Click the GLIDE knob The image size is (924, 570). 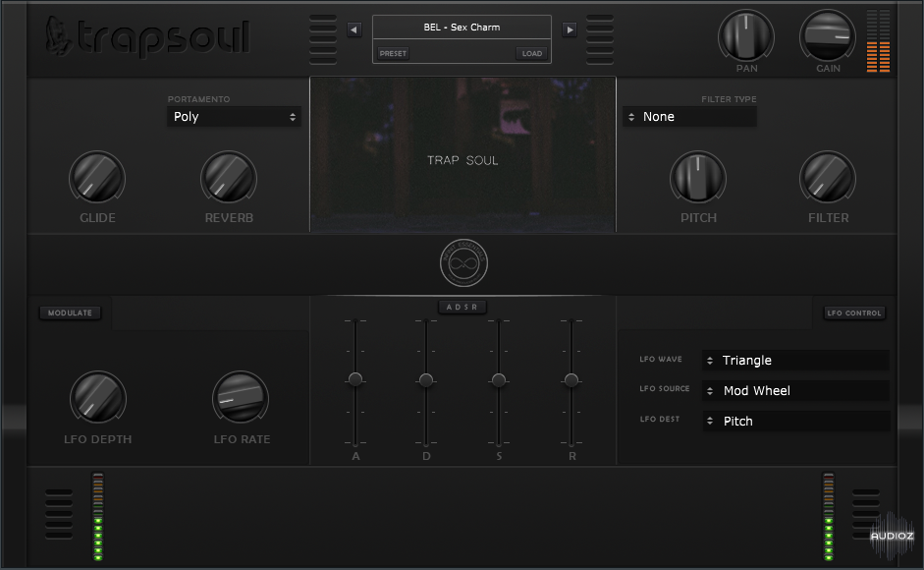click(x=97, y=178)
